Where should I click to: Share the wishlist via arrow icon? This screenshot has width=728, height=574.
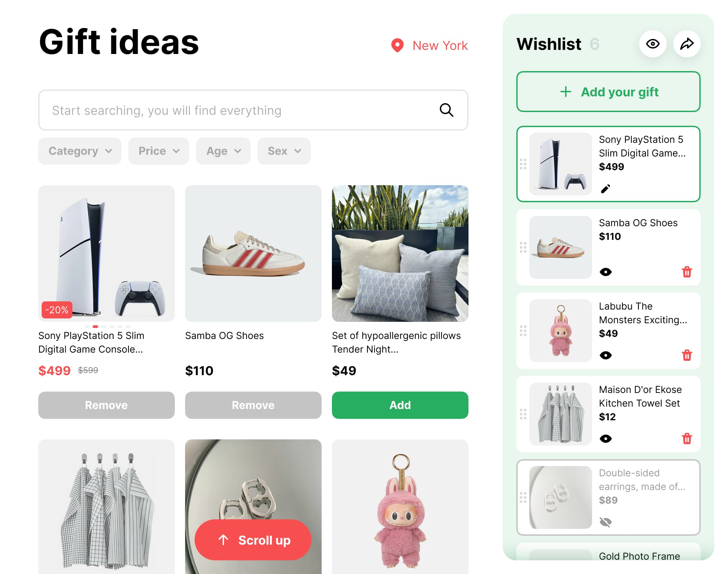coord(687,44)
